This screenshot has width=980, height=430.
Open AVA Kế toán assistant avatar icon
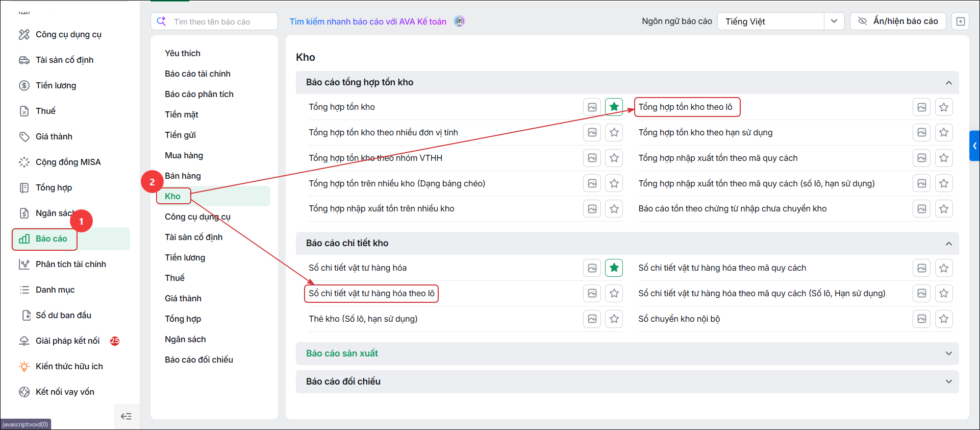459,21
